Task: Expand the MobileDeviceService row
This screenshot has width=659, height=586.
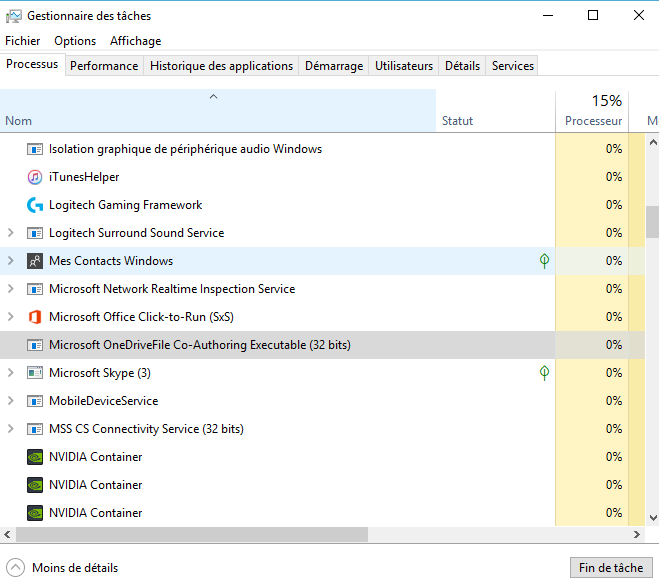Action: 11,401
